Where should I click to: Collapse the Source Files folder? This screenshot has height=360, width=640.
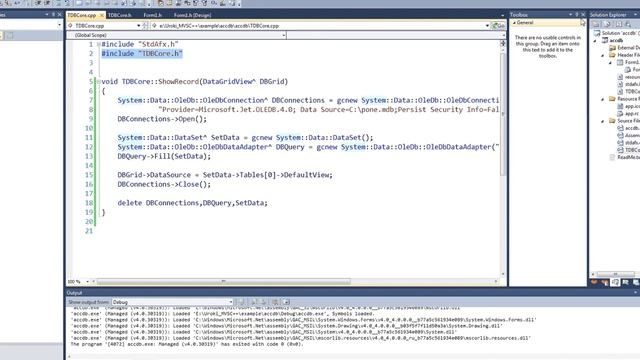tap(603, 121)
